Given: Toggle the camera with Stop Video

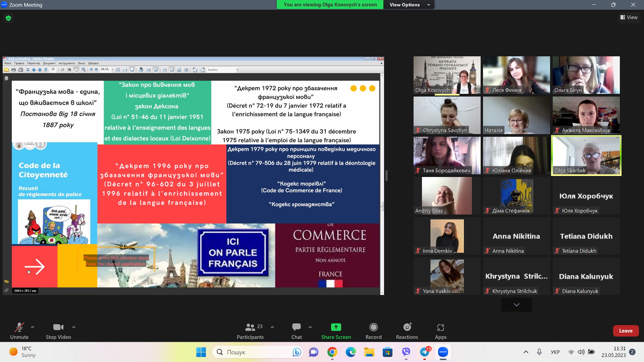Looking at the screenshot, I should 58,327.
